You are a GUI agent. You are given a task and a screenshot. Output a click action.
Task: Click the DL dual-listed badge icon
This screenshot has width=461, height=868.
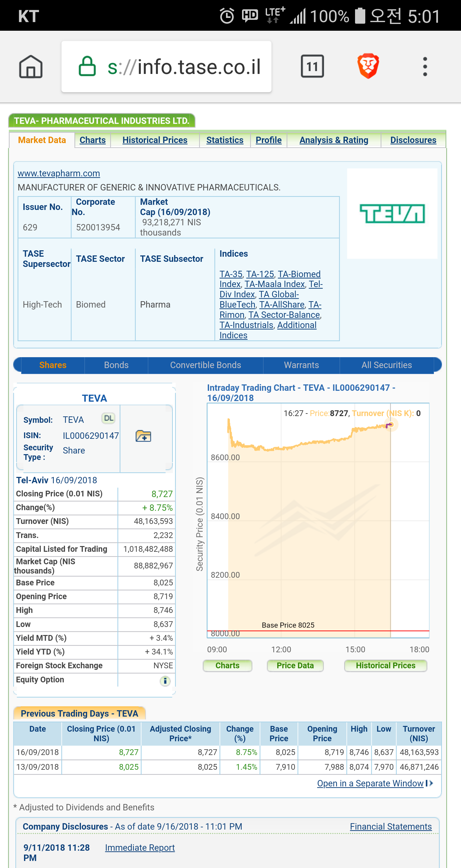(108, 418)
